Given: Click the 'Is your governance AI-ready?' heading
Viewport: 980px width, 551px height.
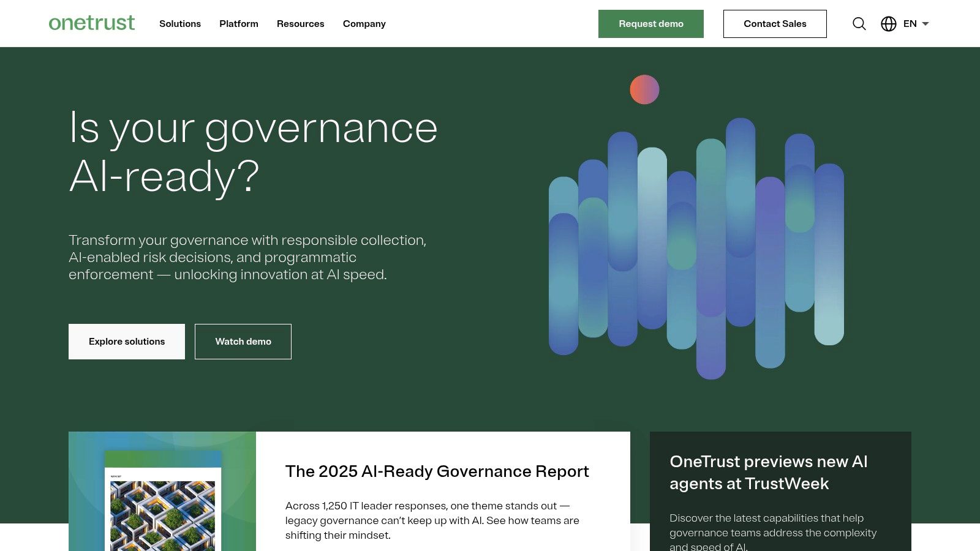Looking at the screenshot, I should [253, 152].
